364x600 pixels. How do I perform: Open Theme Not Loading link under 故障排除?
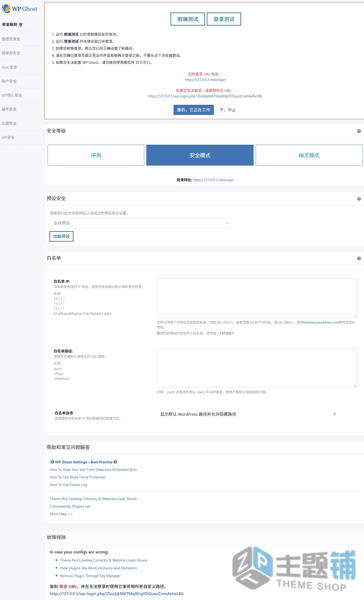point(104,560)
